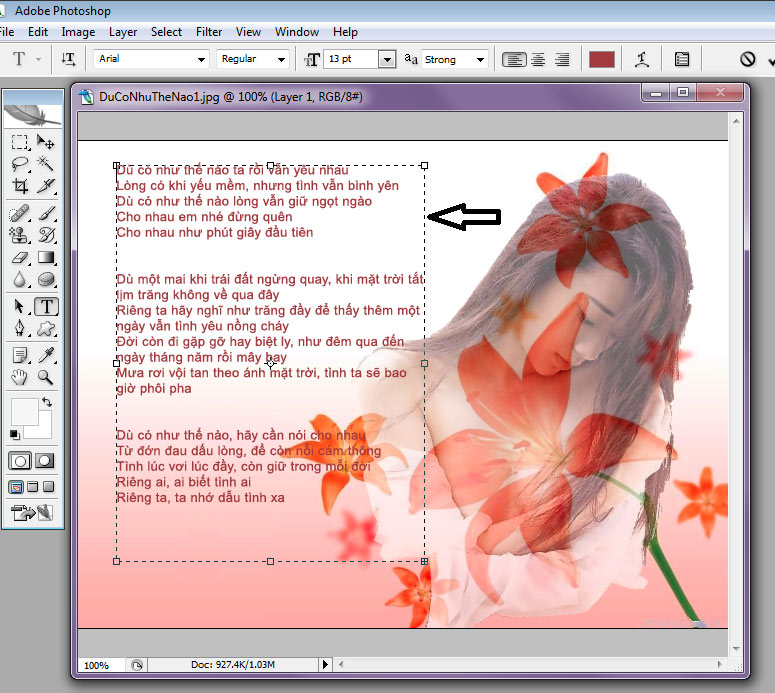Screen dimensions: 775x693
Task: Switch to Standard screen mode
Action: click(x=16, y=487)
